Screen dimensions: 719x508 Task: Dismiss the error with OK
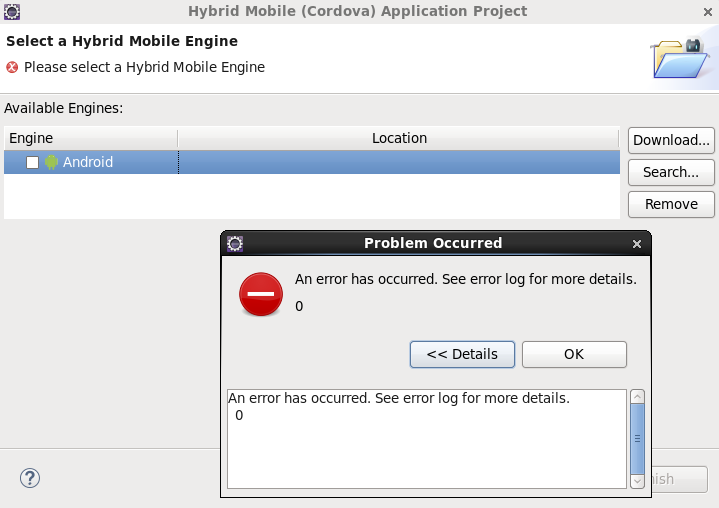point(574,354)
